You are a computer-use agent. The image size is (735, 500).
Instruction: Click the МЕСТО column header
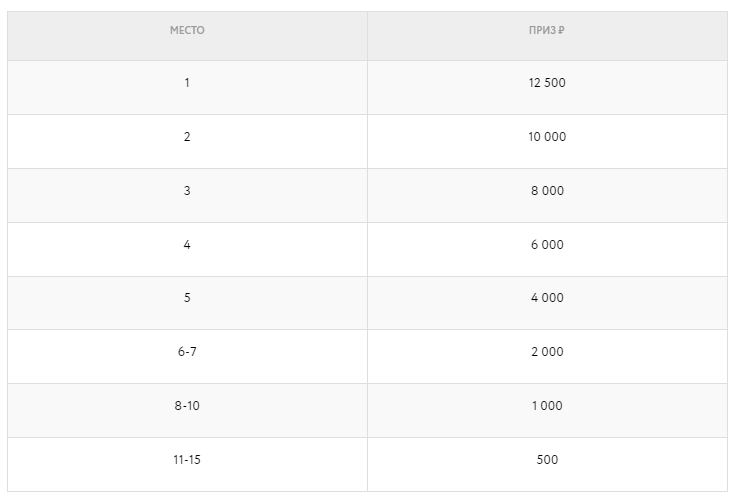(x=187, y=30)
